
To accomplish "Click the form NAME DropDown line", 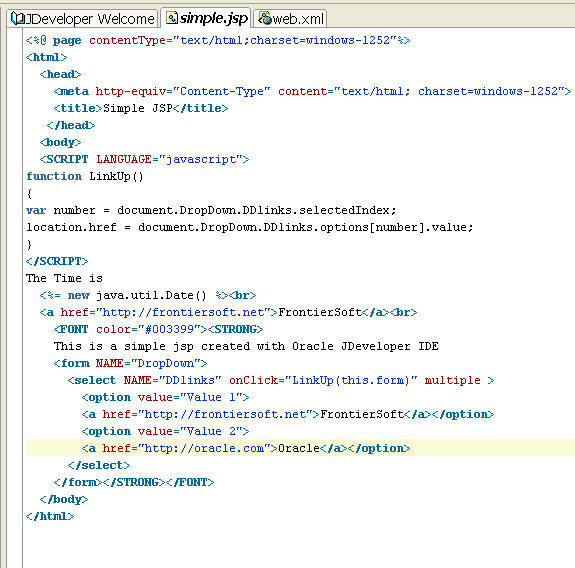I will 131,363.
